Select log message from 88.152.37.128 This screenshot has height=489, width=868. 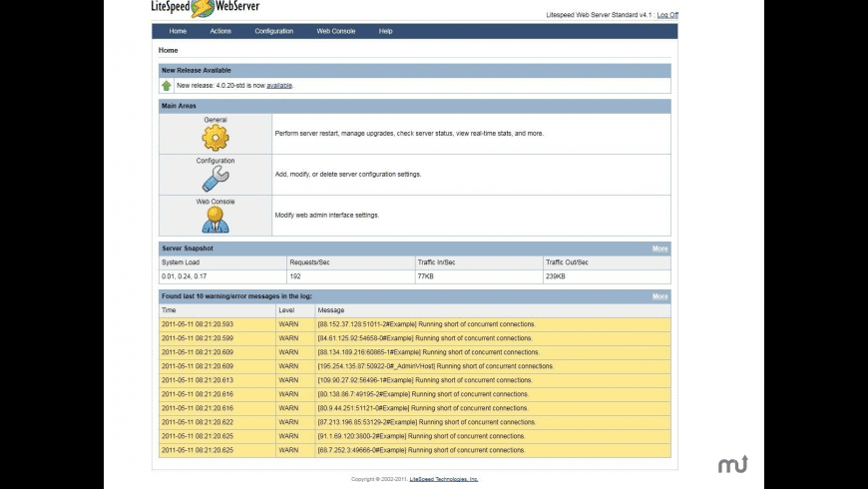pyautogui.click(x=426, y=324)
